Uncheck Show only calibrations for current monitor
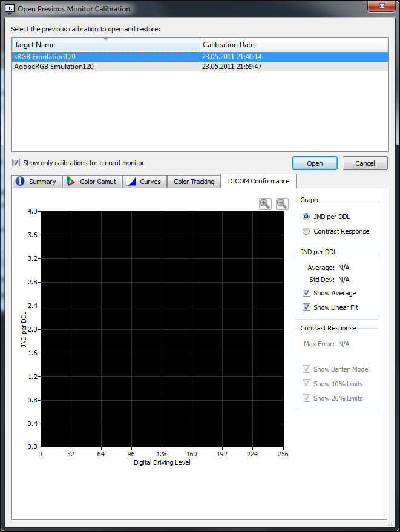 pyautogui.click(x=16, y=163)
